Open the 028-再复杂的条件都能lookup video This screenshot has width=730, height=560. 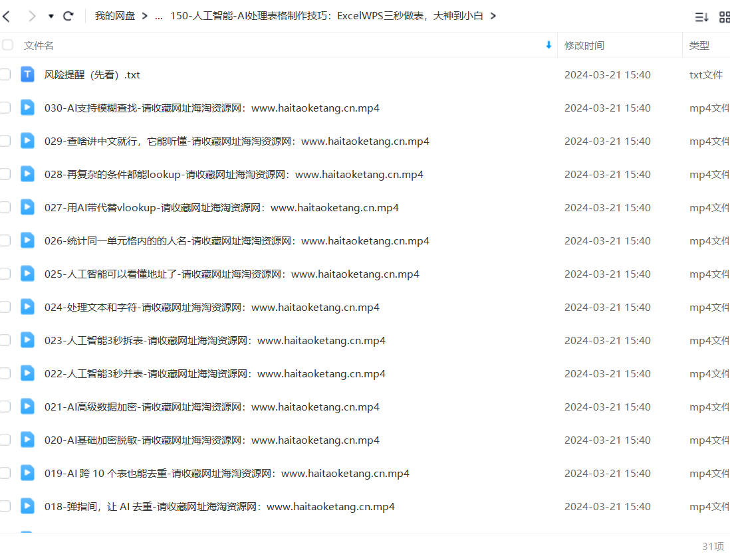234,175
